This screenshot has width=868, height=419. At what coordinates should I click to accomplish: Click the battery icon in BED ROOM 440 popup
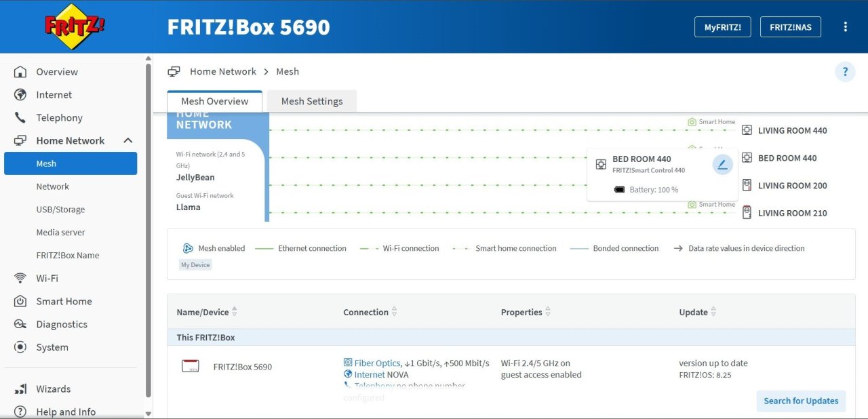coord(619,190)
